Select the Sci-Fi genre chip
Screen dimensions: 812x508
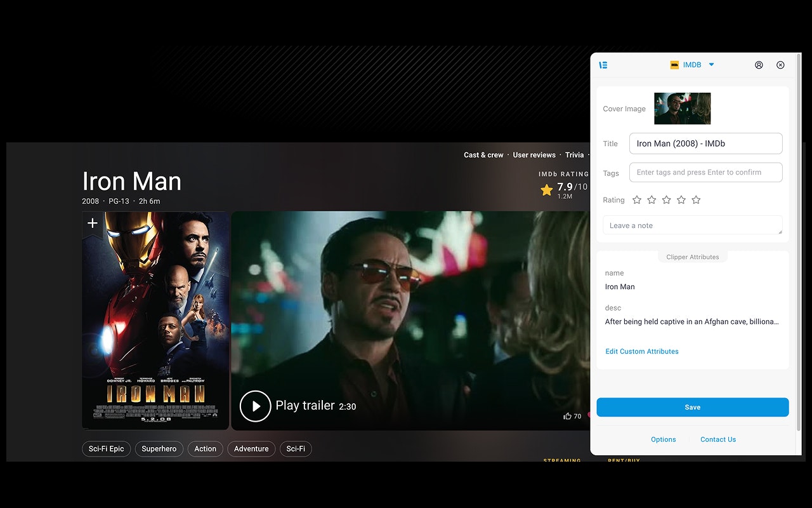coord(296,449)
